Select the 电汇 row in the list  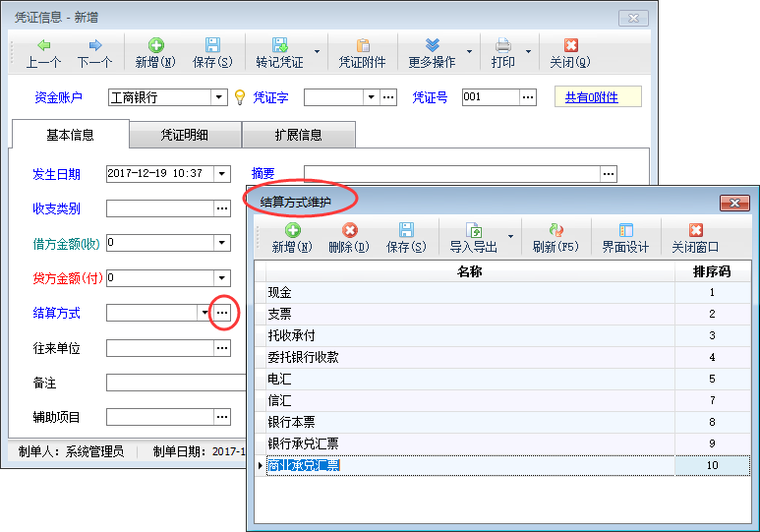pos(279,380)
